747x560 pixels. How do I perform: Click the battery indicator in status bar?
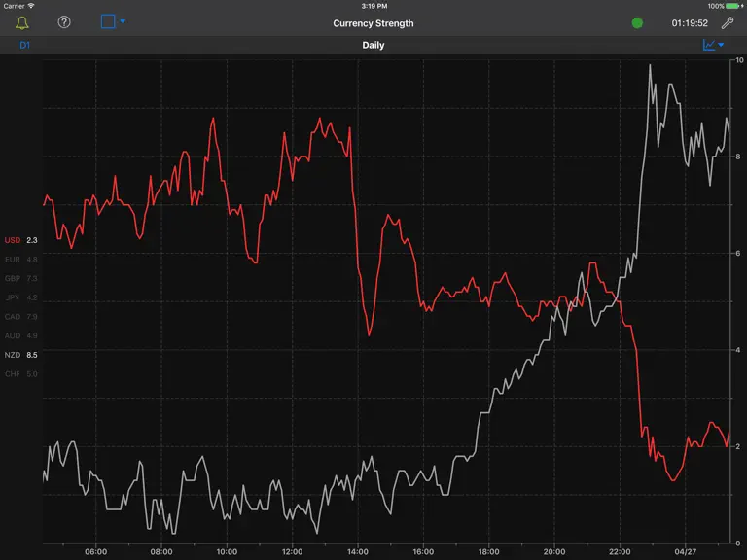tap(734, 6)
